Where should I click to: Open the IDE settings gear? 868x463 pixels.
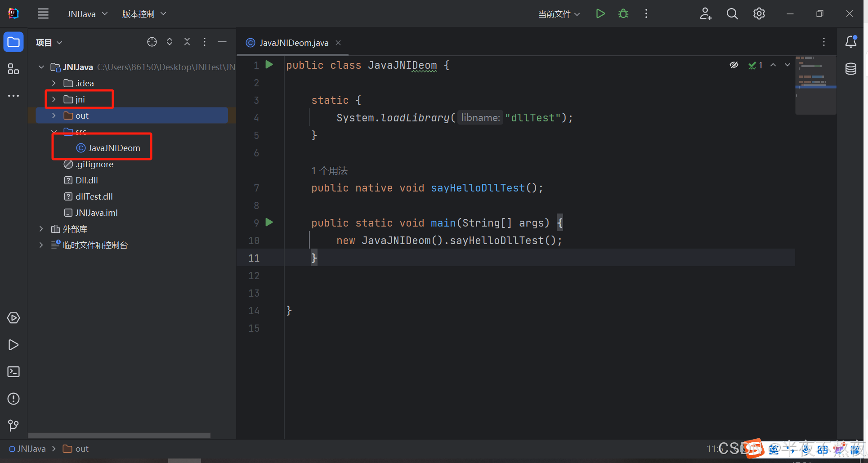coord(759,13)
